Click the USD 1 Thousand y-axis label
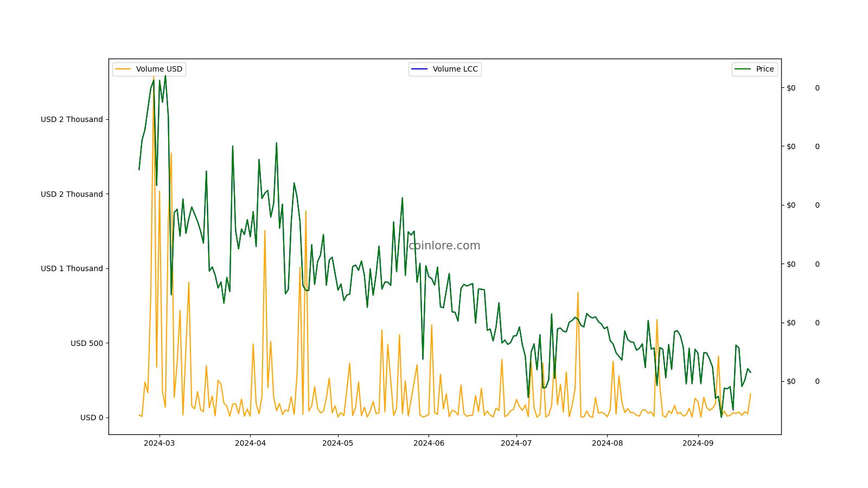Screen dimensions: 868x488 point(72,268)
